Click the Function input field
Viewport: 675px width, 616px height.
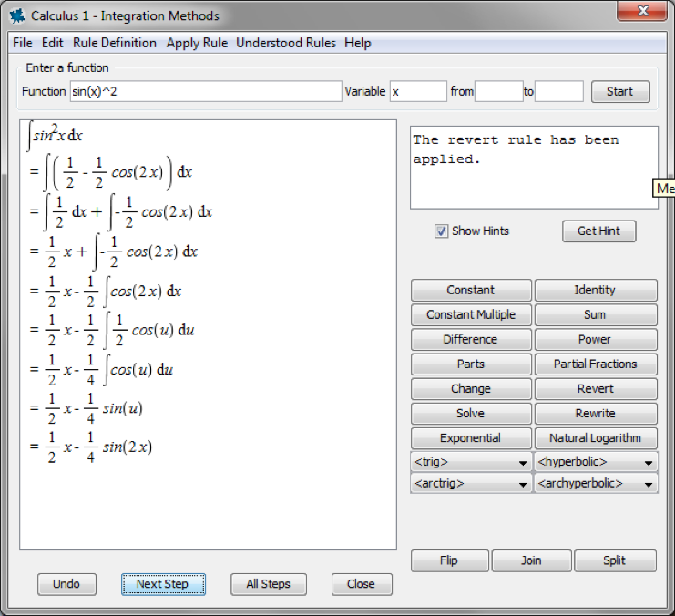[205, 91]
